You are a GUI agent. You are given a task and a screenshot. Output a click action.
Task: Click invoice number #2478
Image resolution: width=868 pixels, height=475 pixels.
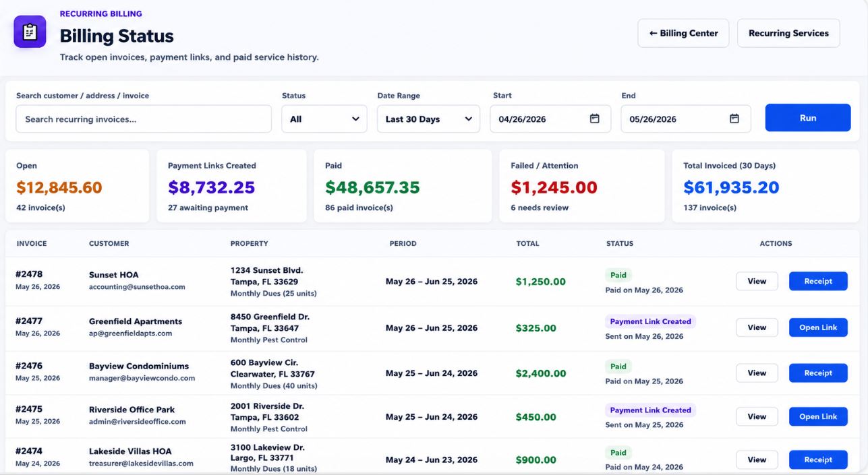click(x=29, y=274)
